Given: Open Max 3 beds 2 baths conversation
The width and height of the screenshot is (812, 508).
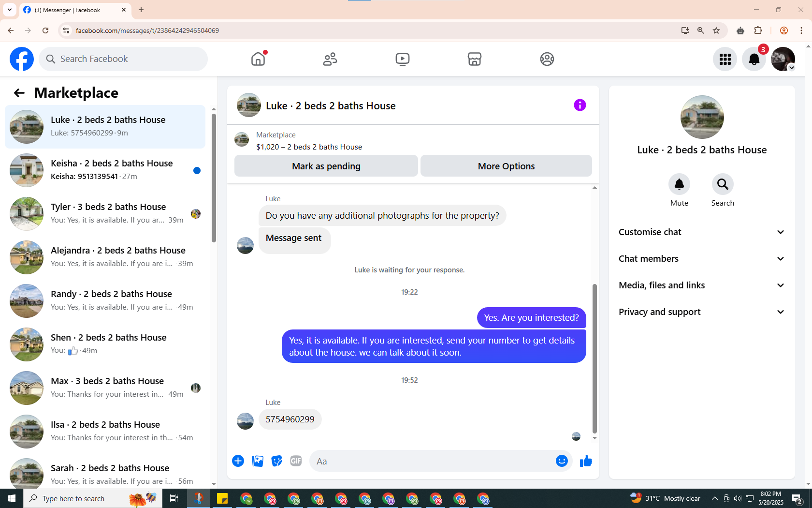Looking at the screenshot, I should [105, 388].
